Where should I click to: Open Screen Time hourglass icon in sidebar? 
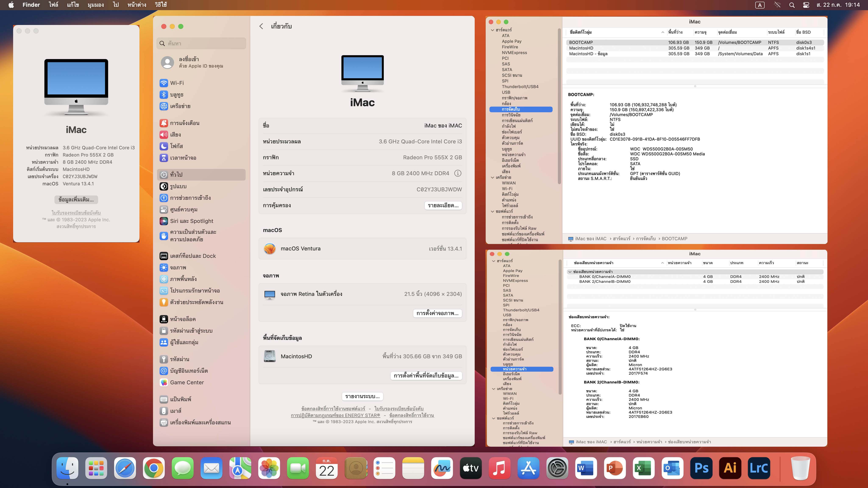pos(164,158)
